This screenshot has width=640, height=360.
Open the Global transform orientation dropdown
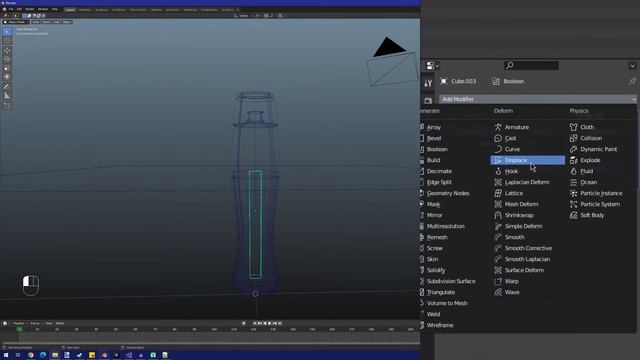tap(243, 16)
